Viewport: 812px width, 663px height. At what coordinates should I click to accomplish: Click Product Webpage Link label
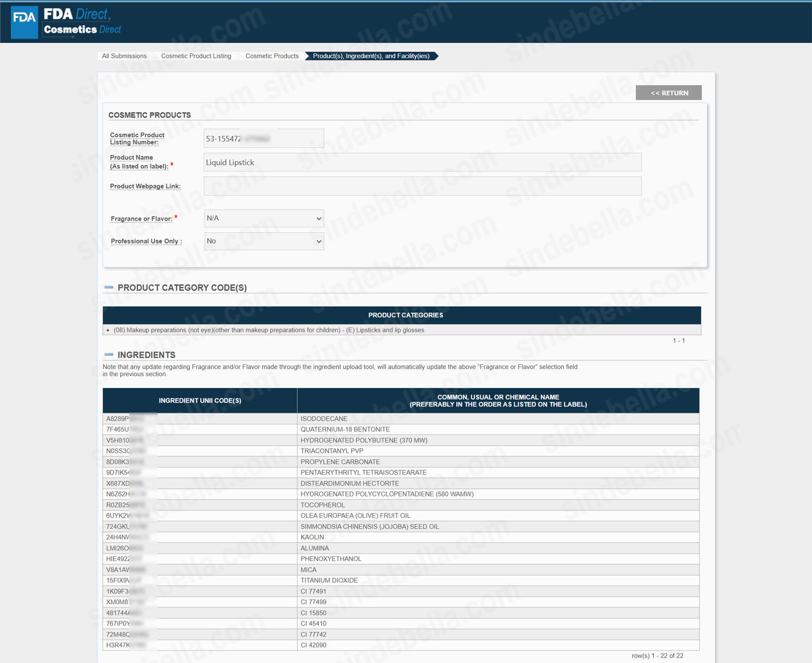click(145, 186)
